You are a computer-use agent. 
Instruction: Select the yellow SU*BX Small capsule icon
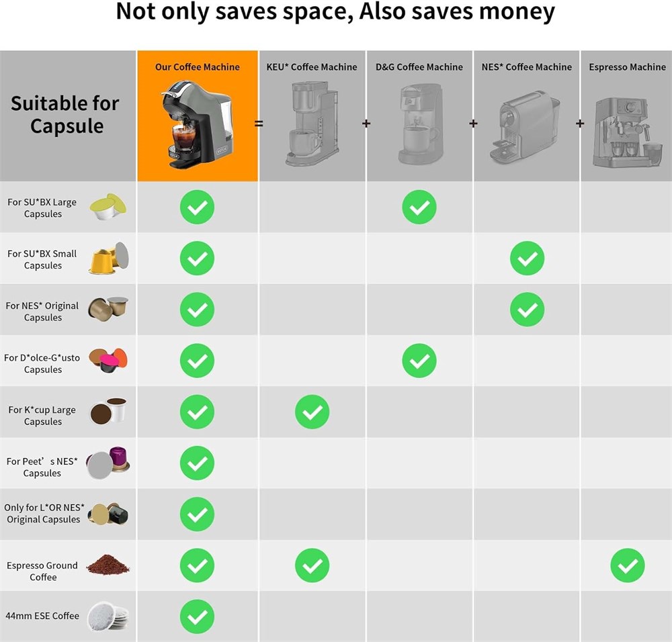coord(108,259)
